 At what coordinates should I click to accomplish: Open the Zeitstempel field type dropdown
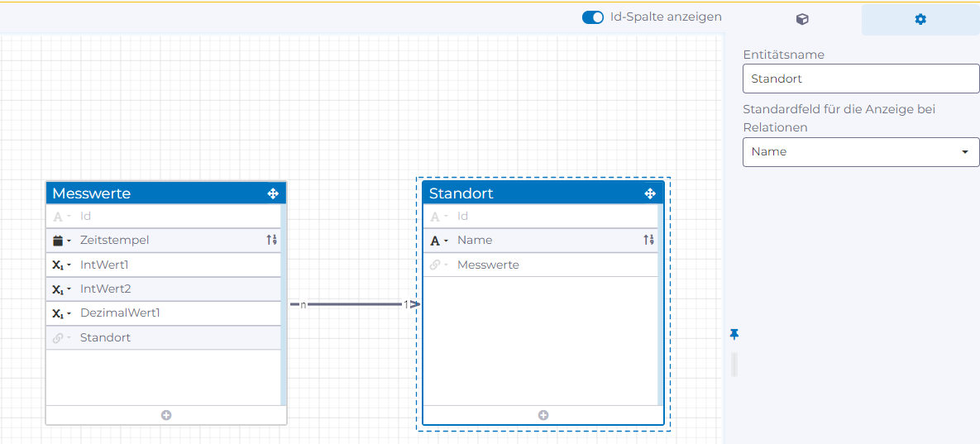point(61,241)
